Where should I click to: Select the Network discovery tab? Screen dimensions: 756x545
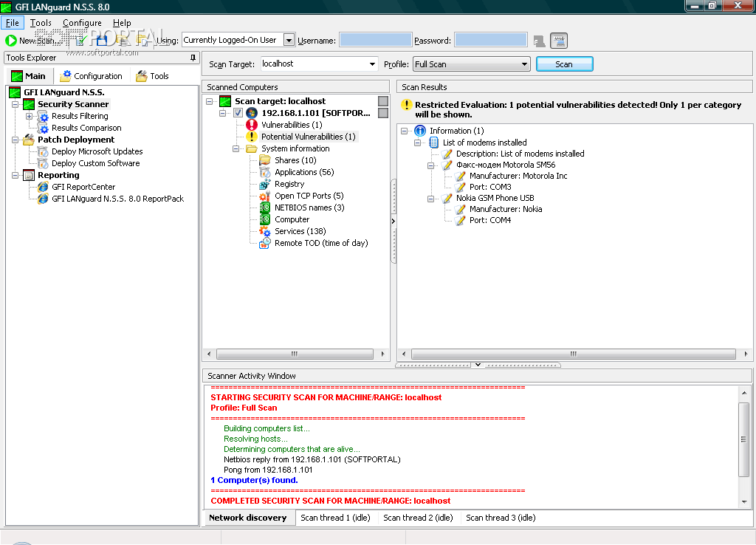click(248, 518)
